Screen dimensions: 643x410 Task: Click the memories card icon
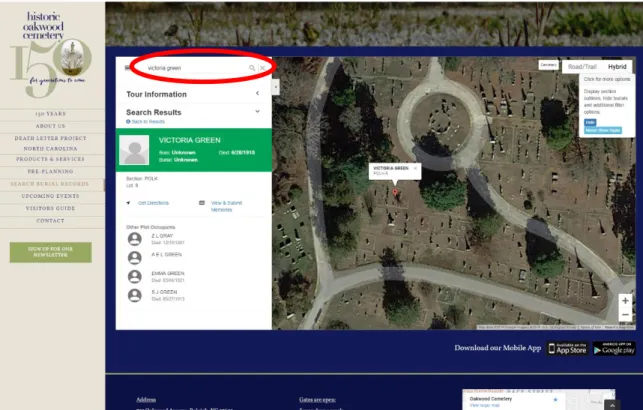click(202, 203)
